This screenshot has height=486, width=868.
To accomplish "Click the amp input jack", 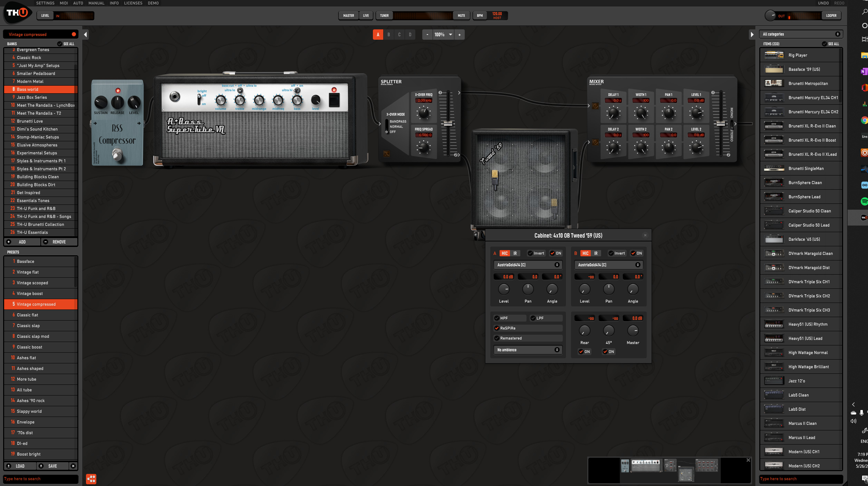I will coord(175,97).
